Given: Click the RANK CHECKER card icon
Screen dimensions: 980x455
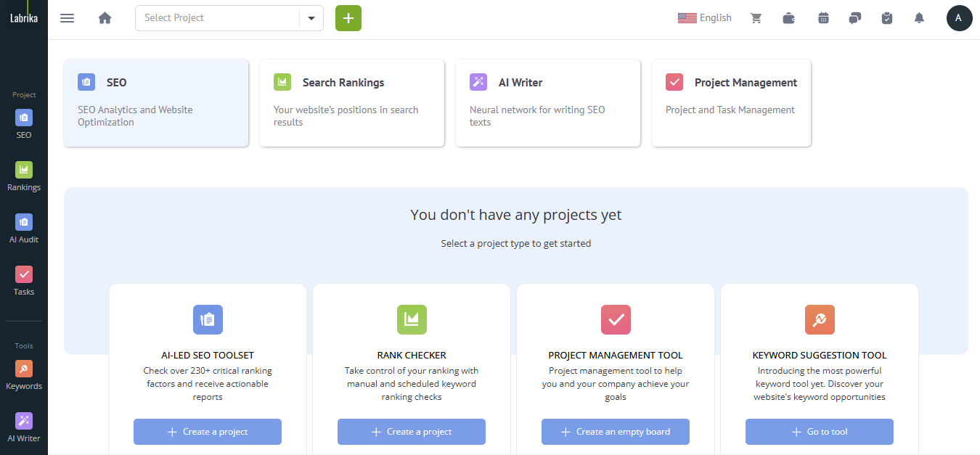Looking at the screenshot, I should 412,319.
